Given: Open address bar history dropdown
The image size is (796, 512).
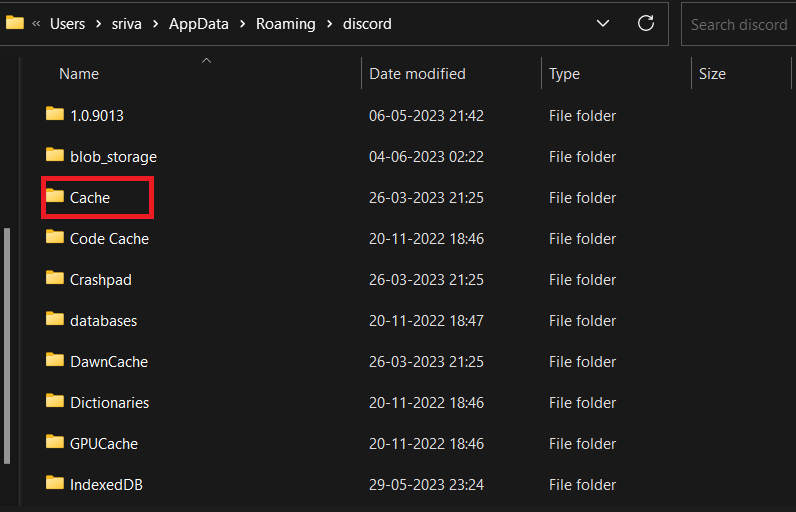Looking at the screenshot, I should pos(602,24).
